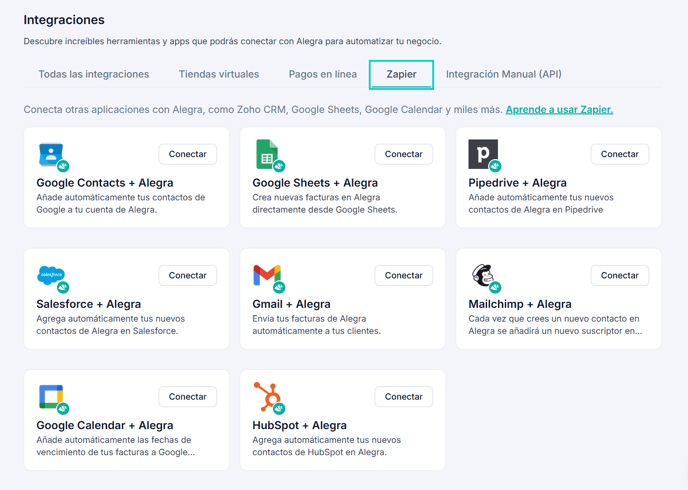Click the Google Contacts icon
688x490 pixels.
[51, 154]
